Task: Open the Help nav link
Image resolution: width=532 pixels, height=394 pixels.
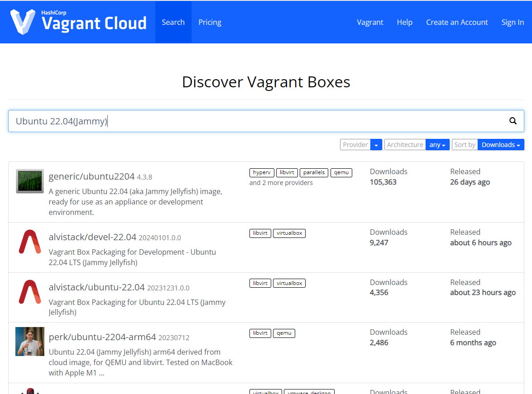Action: 404,22
